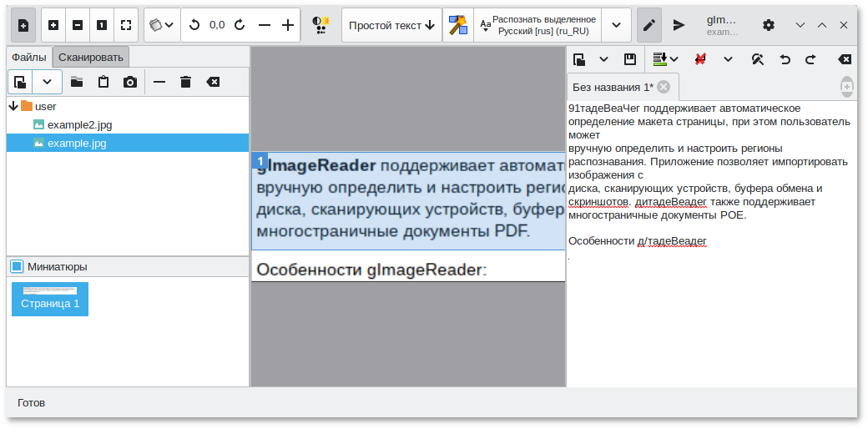The image size is (868, 429).
Task: Select example.jpg in file tree
Action: [x=128, y=143]
